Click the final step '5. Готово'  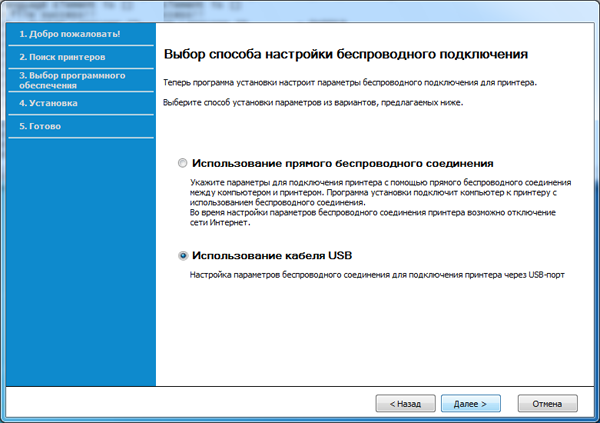click(x=43, y=126)
